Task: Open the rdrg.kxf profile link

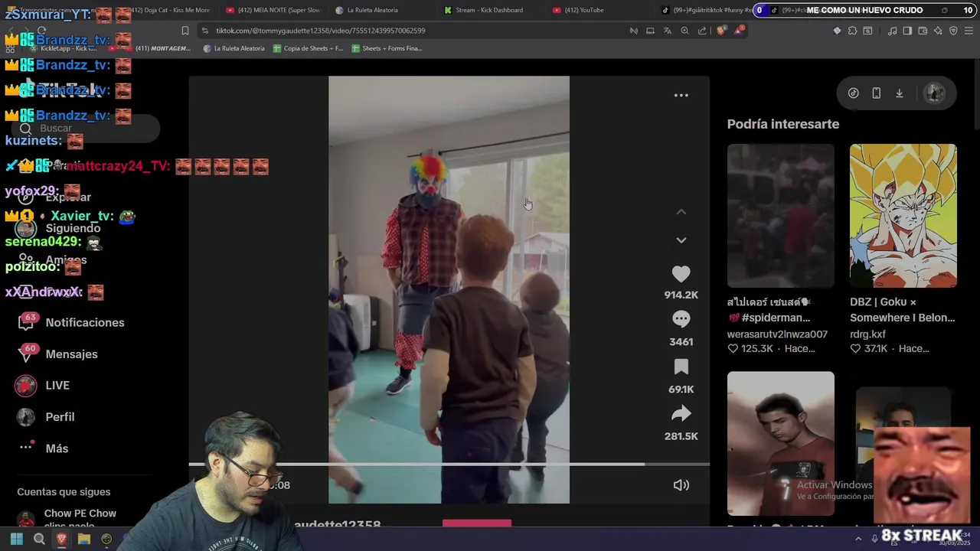Action: pyautogui.click(x=867, y=334)
